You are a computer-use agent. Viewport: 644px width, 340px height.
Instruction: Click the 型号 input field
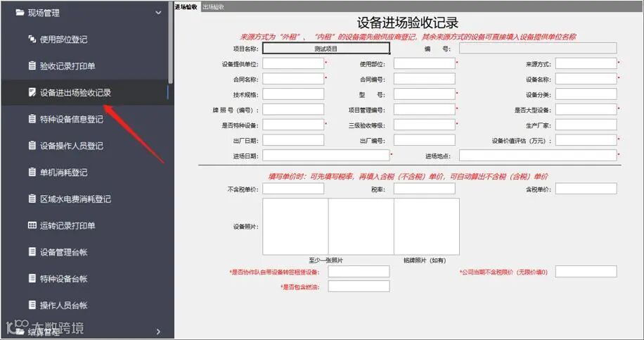click(424, 94)
